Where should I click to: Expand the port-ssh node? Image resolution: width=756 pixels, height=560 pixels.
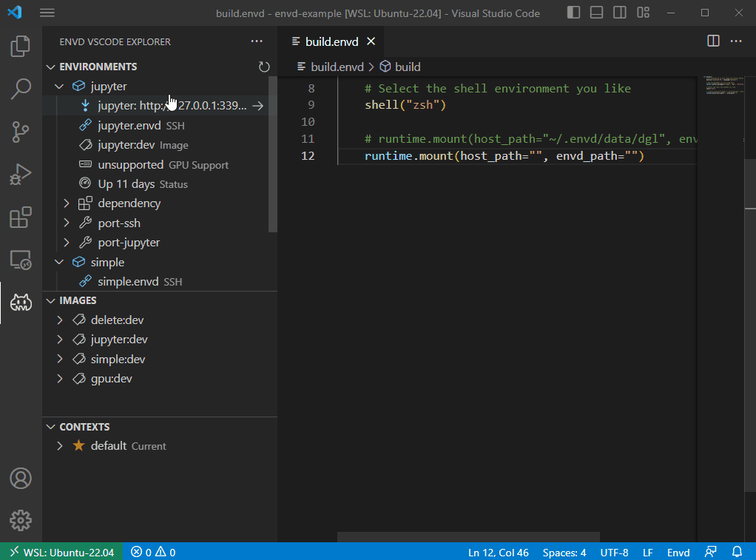pos(67,223)
